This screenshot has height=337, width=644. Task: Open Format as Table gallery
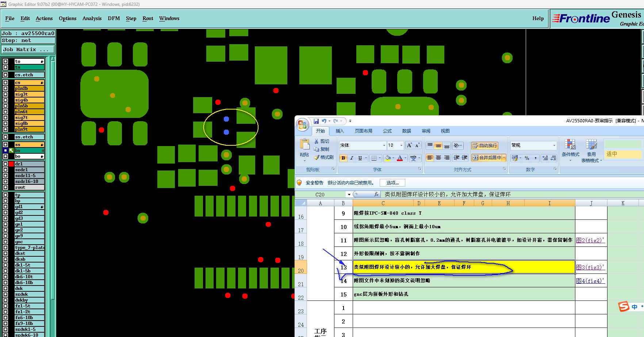click(x=591, y=150)
